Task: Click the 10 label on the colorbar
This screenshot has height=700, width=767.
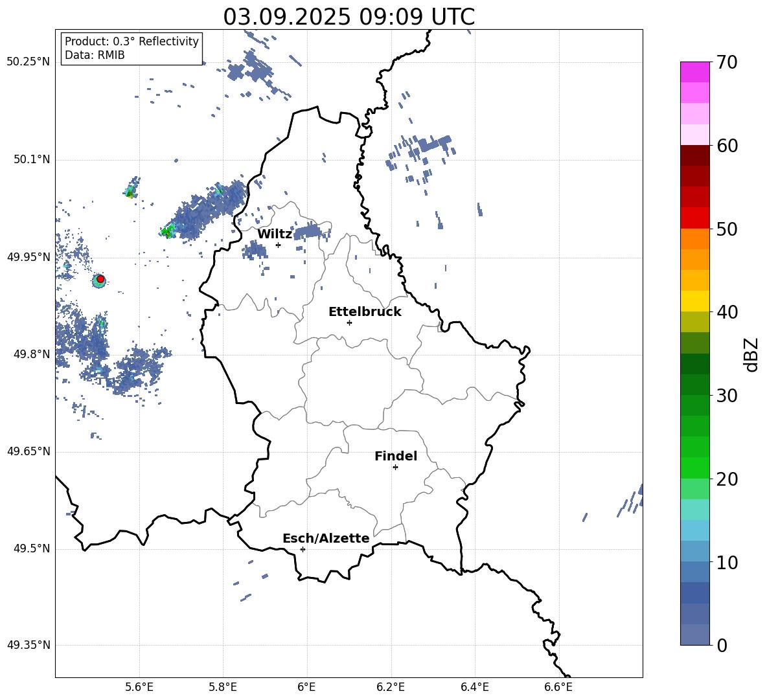Action: (727, 562)
